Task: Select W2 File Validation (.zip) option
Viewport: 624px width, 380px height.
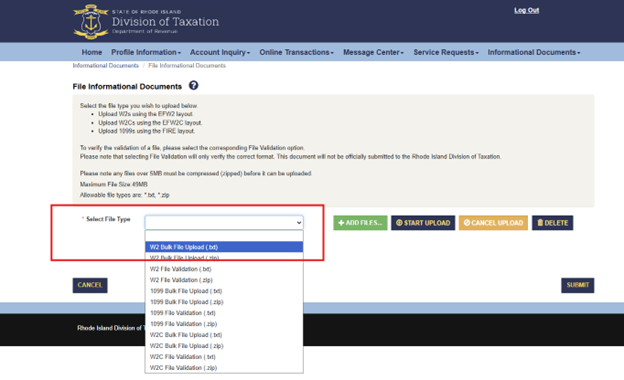Action: (224, 280)
